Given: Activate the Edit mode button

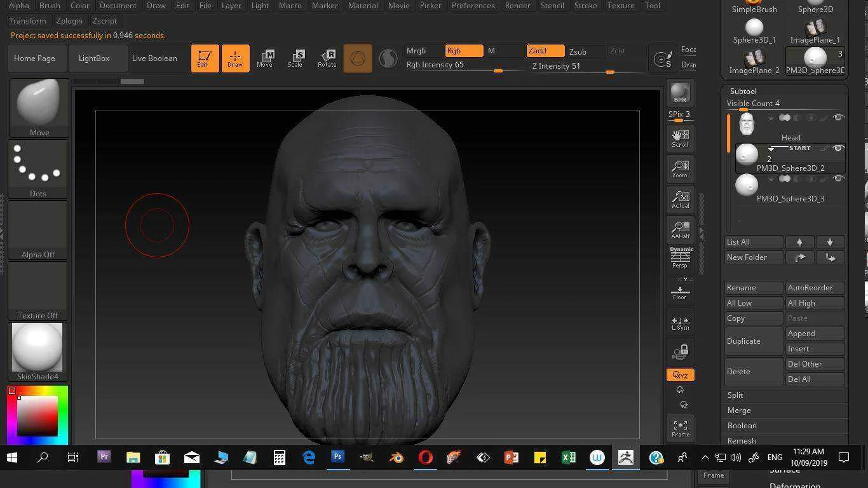Looking at the screenshot, I should click(x=205, y=58).
